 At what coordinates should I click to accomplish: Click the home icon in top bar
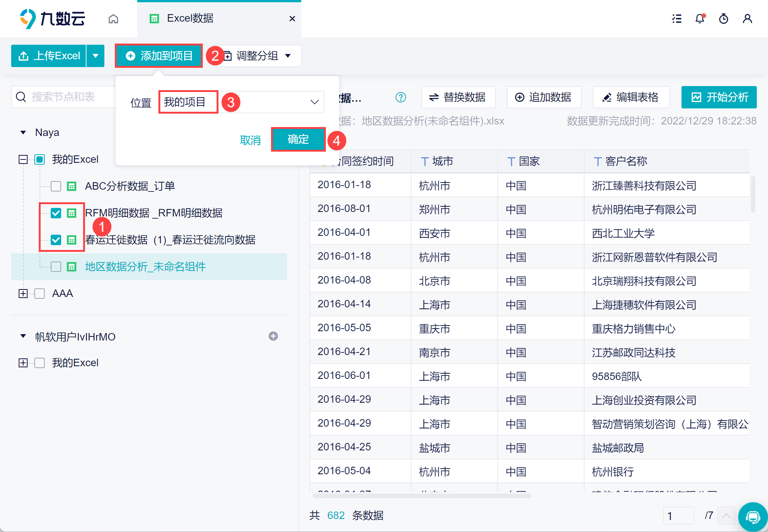[113, 19]
